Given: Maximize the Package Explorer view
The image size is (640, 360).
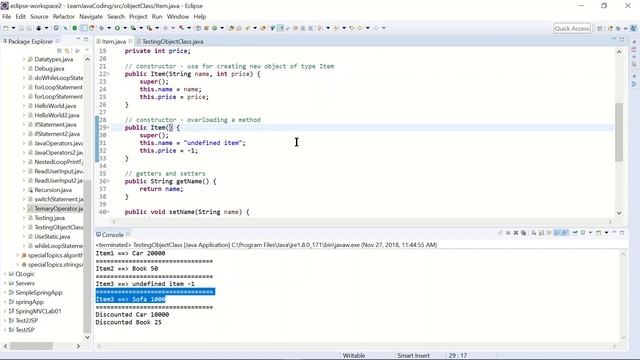Looking at the screenshot, I should pyautogui.click(x=86, y=39).
